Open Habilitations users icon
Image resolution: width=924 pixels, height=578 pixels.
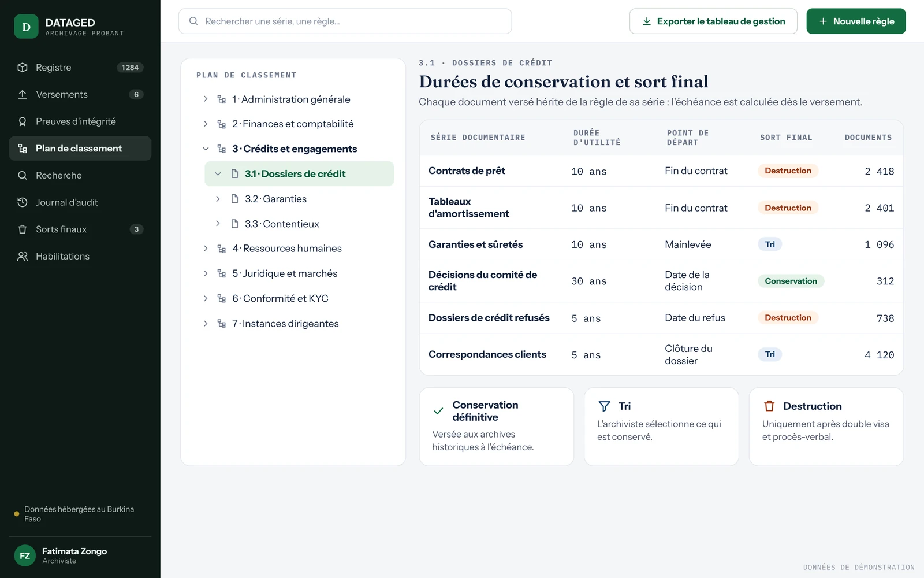[x=23, y=256]
